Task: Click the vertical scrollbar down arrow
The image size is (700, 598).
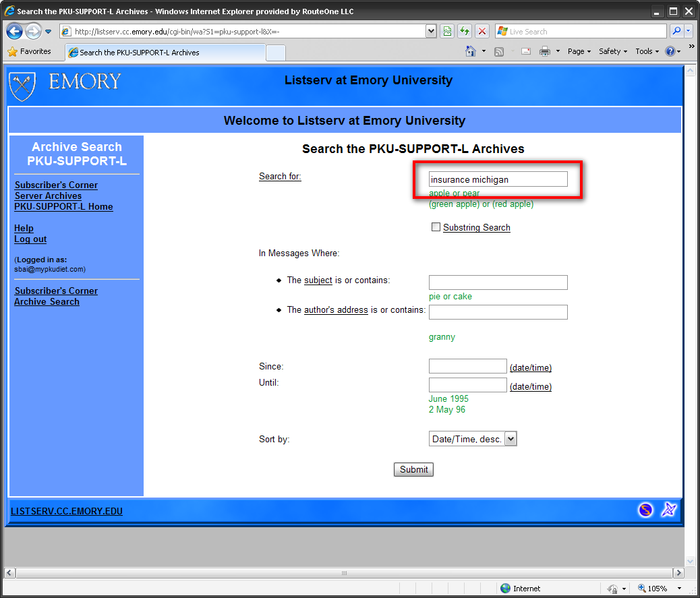Action: click(690, 562)
